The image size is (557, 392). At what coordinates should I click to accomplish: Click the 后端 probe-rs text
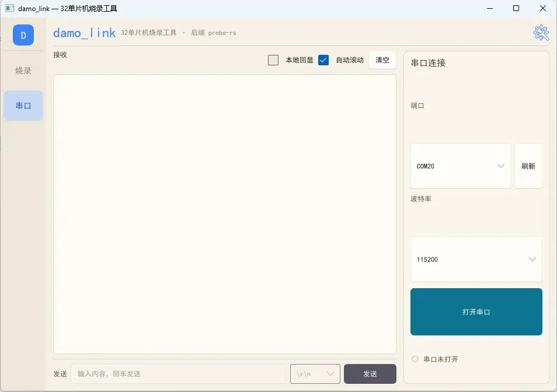point(214,33)
